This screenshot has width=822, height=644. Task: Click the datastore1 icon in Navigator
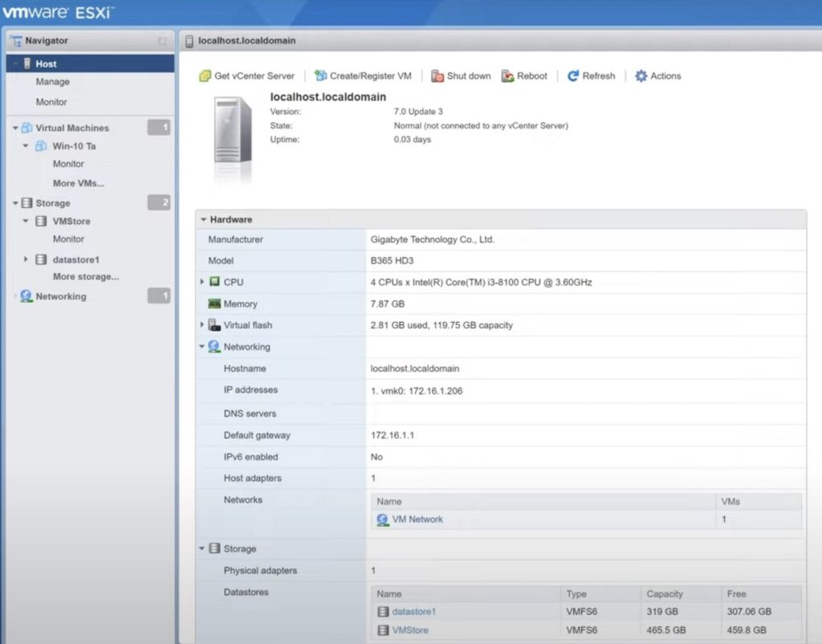[x=41, y=259]
